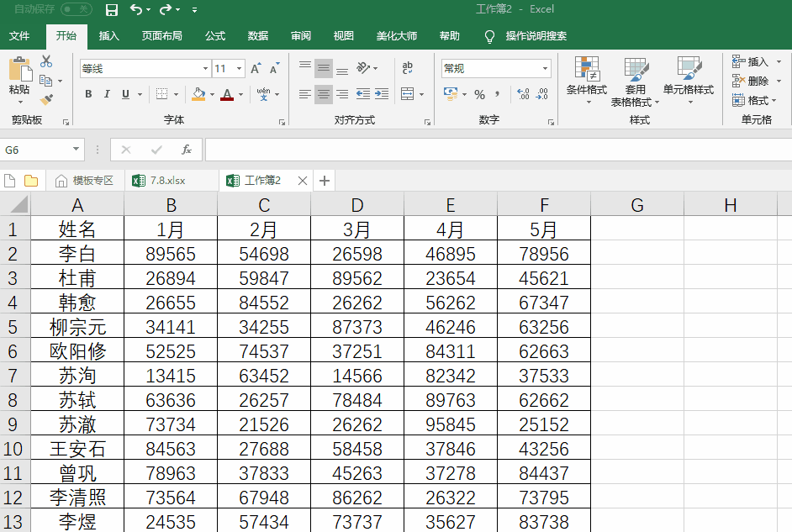Screen dimensions: 792x532
Task: Apply the yellow fill color bucket
Action: point(198,94)
